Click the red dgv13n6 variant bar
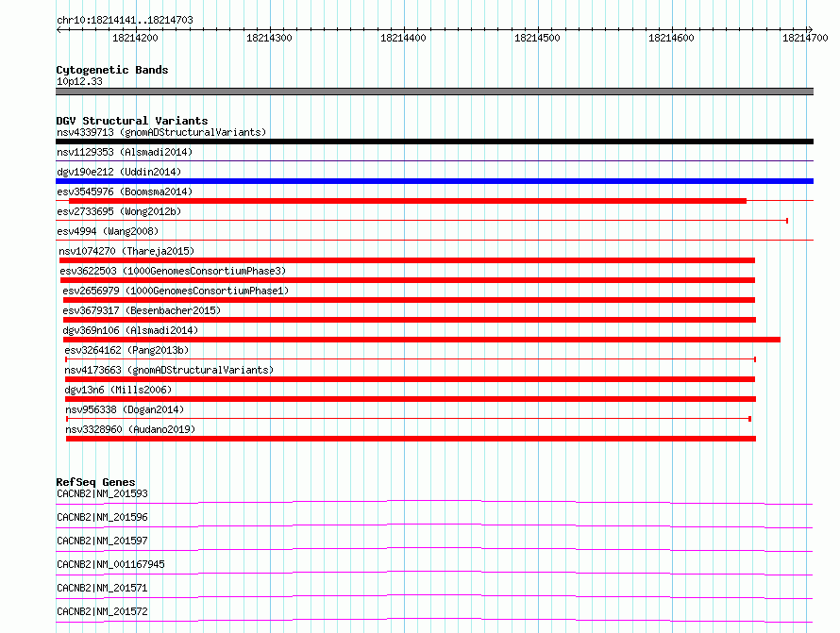The image size is (840, 633). coord(411,399)
